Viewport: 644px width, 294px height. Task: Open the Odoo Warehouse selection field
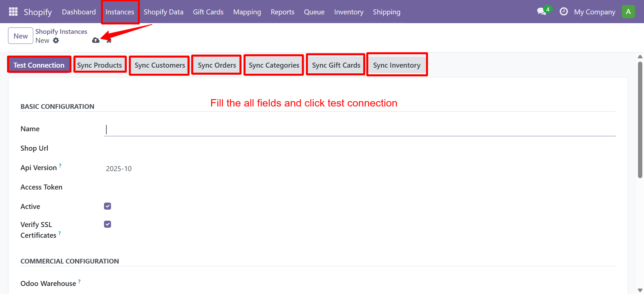pyautogui.click(x=360, y=284)
